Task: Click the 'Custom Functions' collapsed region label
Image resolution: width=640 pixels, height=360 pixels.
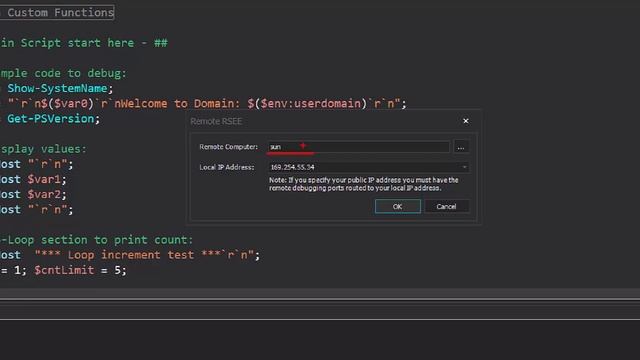Action: click(57, 13)
